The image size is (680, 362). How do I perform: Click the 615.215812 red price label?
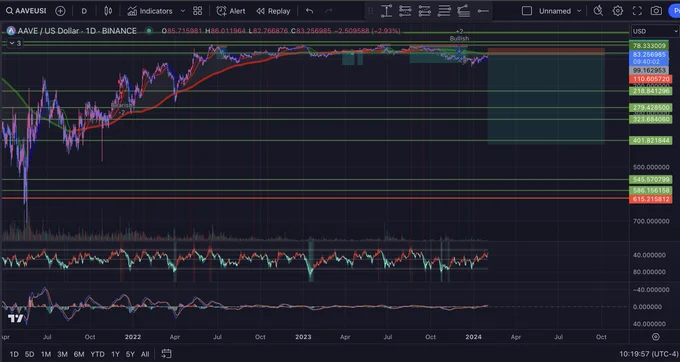coord(651,199)
